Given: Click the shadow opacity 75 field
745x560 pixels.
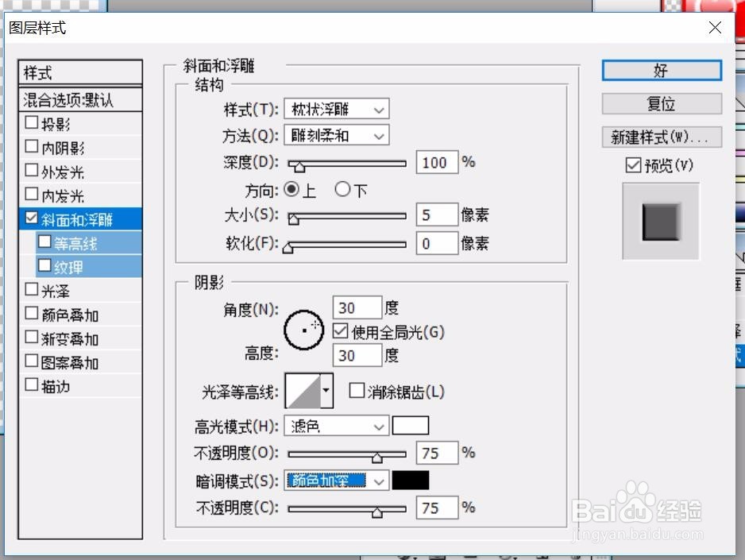Looking at the screenshot, I should 437,508.
